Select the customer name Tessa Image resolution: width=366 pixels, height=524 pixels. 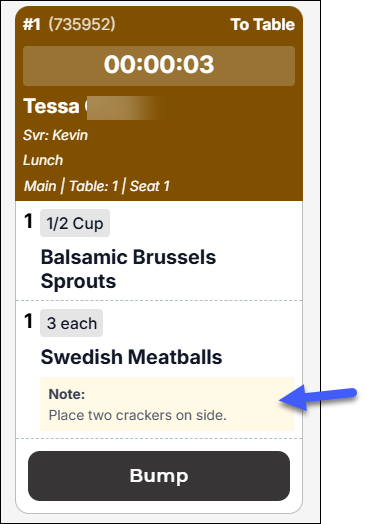[51, 106]
